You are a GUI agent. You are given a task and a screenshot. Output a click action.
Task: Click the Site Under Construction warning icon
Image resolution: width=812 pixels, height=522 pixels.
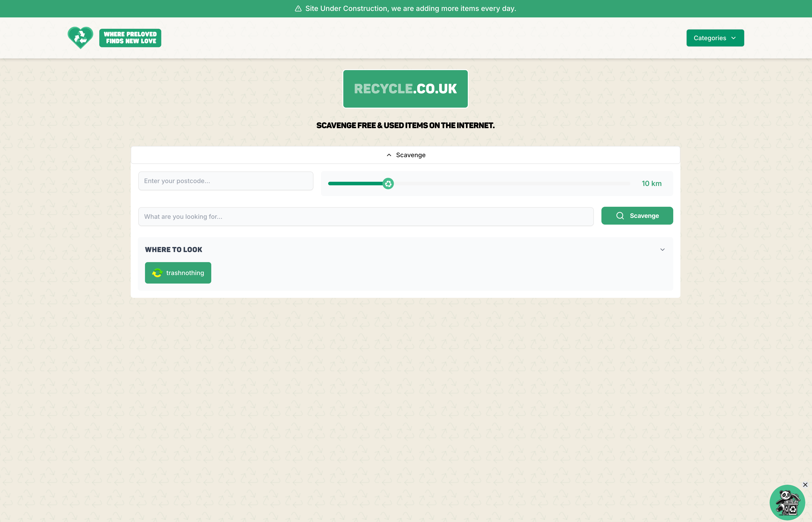298,8
